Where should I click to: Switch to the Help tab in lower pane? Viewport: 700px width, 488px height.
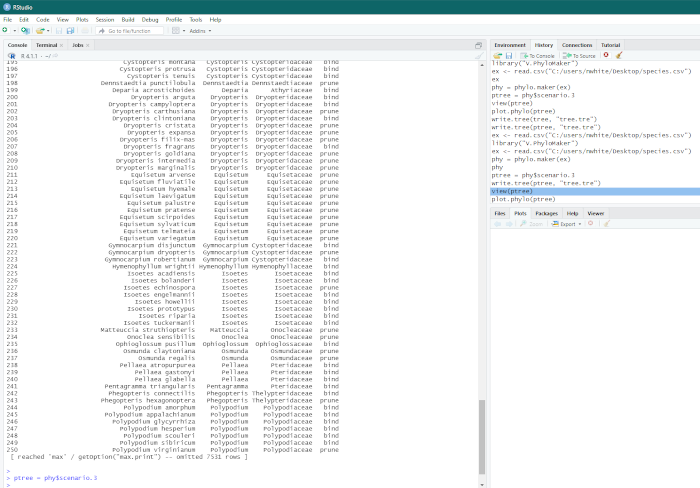pyautogui.click(x=572, y=213)
